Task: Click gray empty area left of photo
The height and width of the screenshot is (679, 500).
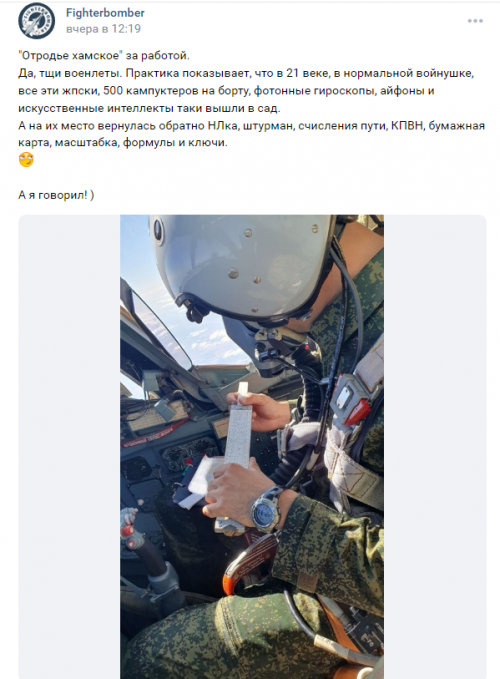Action: pos(69,447)
